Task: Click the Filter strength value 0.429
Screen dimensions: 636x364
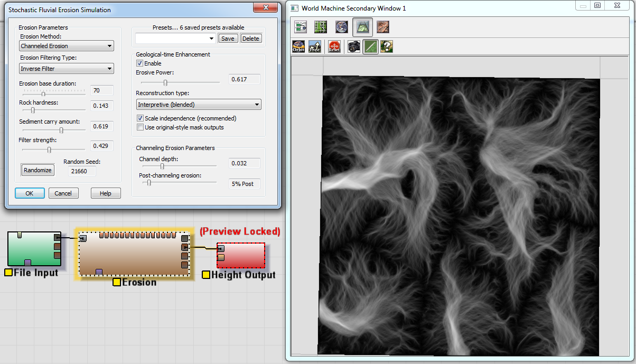Action: click(101, 146)
